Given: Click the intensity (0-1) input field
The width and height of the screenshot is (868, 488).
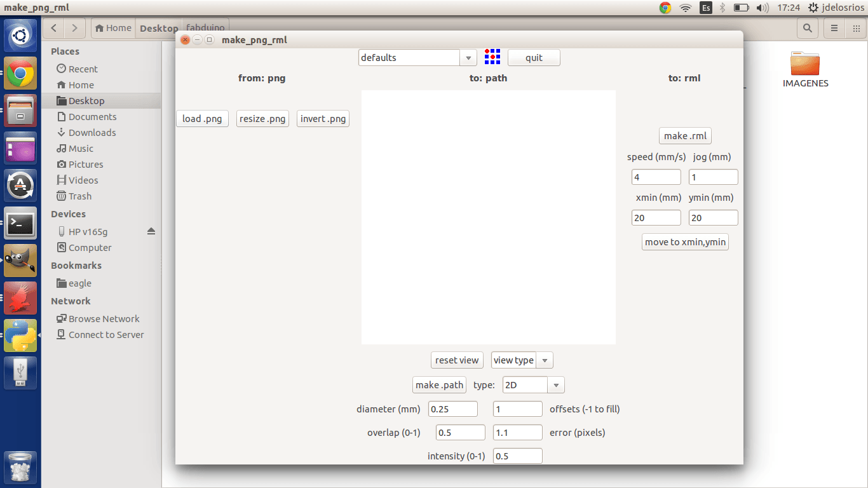Looking at the screenshot, I should (518, 456).
